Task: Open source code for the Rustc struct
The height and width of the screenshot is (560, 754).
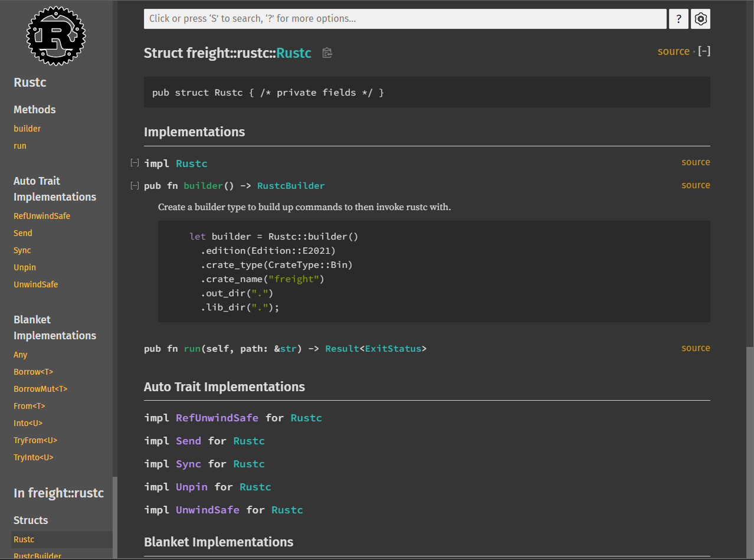Action: pos(673,51)
